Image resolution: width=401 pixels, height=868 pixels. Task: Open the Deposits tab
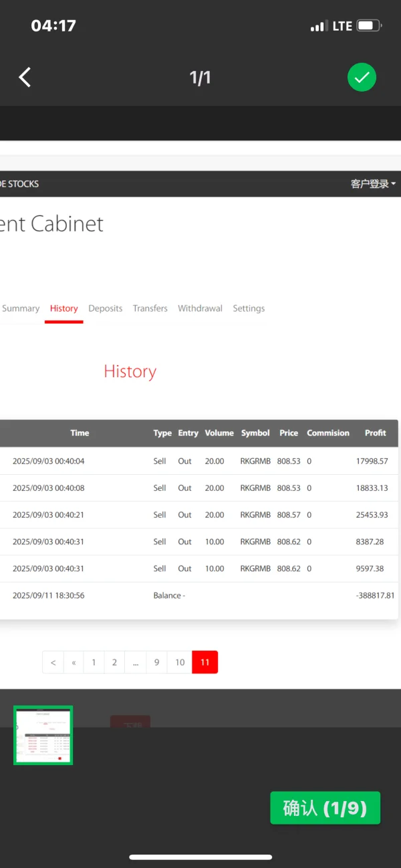106,308
